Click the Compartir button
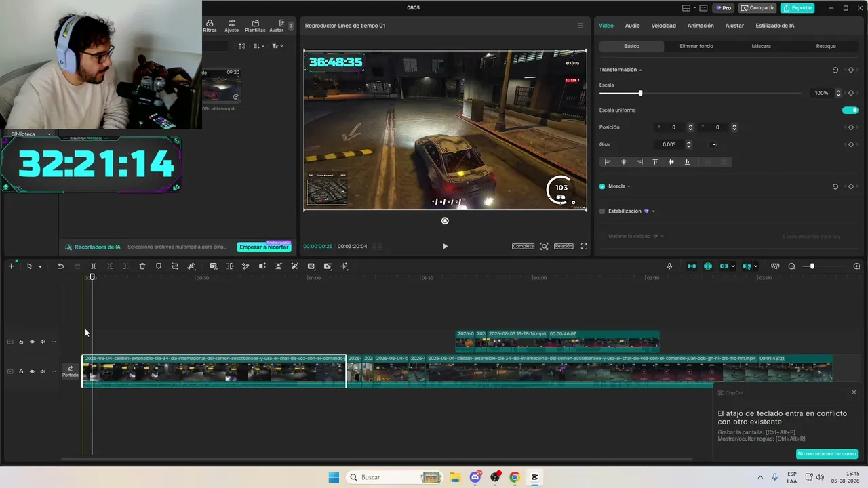The height and width of the screenshot is (488, 868). (757, 8)
